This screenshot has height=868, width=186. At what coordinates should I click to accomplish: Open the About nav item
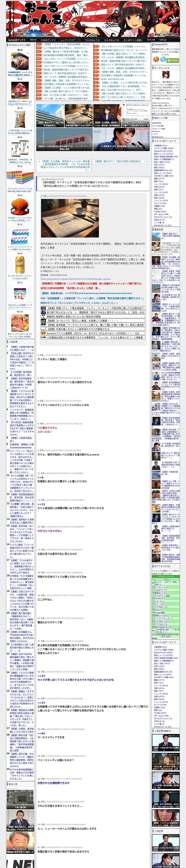33,39
